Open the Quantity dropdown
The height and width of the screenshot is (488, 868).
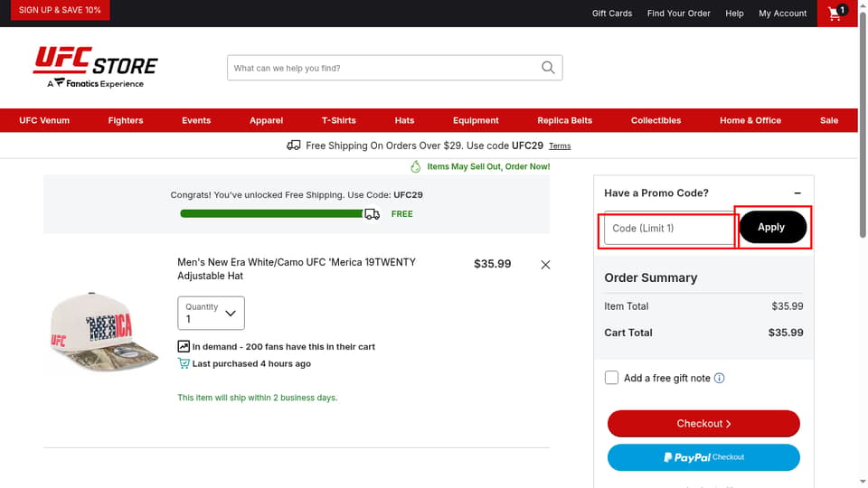[211, 314]
